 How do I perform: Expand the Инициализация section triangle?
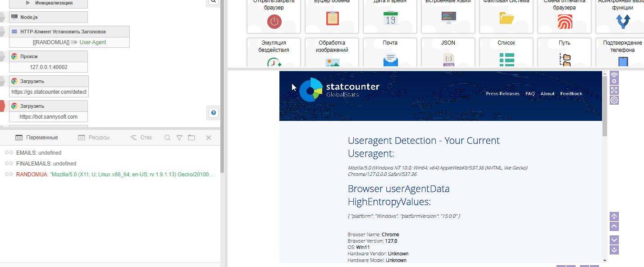pos(28,3)
